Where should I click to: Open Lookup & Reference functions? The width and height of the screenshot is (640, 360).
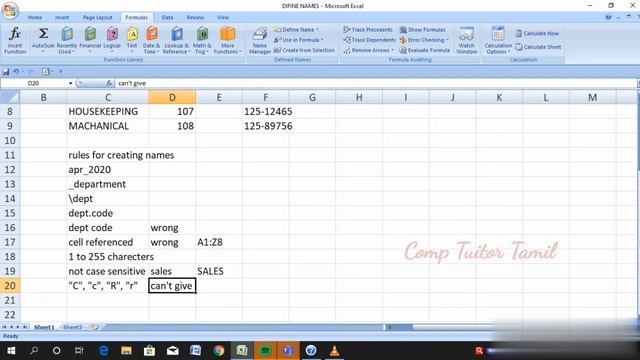pyautogui.click(x=176, y=40)
